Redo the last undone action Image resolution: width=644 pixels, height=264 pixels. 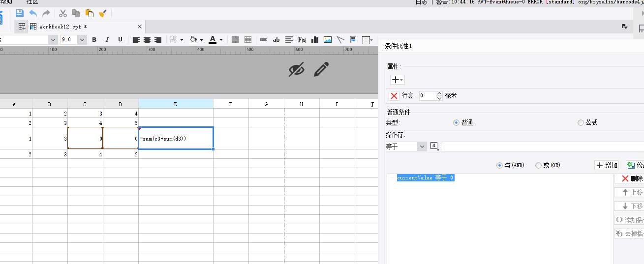46,13
